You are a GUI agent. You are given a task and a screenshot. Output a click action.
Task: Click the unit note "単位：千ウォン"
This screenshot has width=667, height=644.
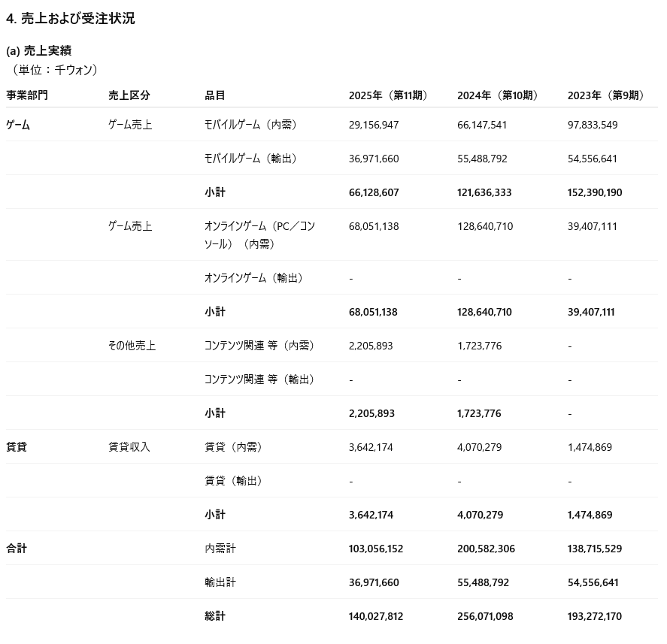(x=55, y=69)
